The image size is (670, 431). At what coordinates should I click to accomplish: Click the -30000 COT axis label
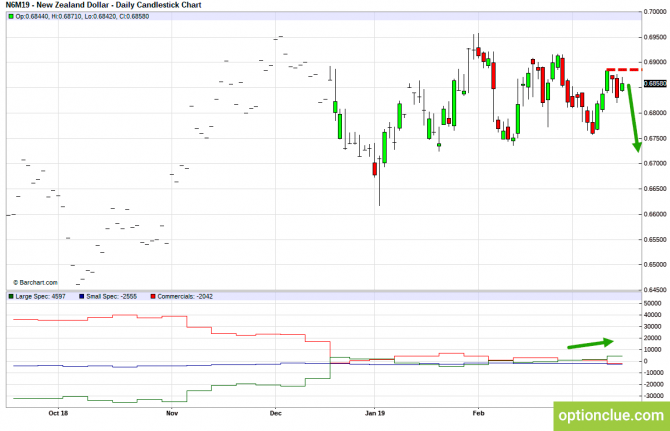click(x=652, y=396)
